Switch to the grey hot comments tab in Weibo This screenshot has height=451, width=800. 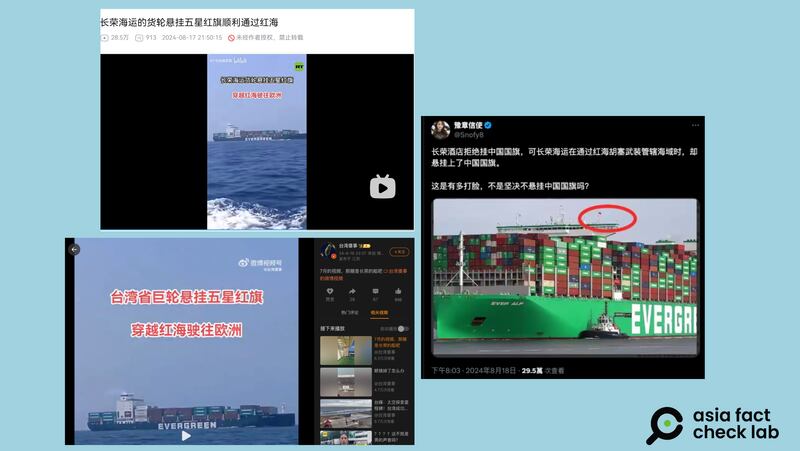(x=349, y=313)
